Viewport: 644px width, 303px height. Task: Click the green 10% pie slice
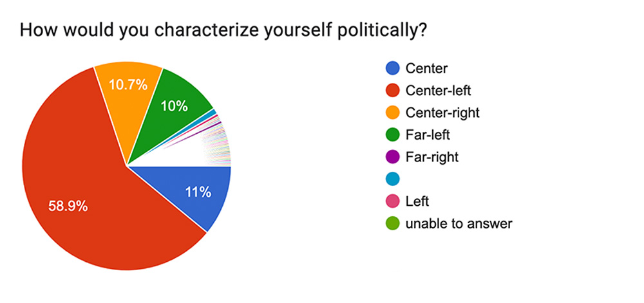point(173,109)
